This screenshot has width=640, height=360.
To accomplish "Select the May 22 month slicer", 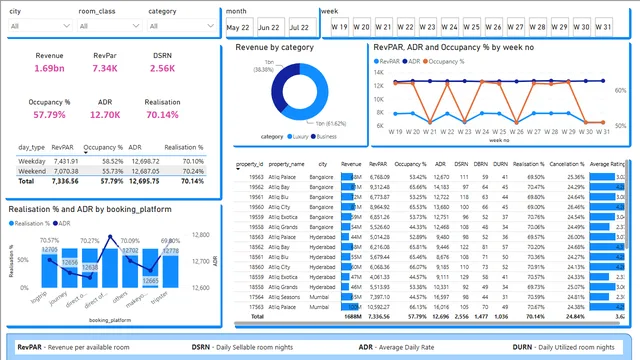I will tap(240, 28).
